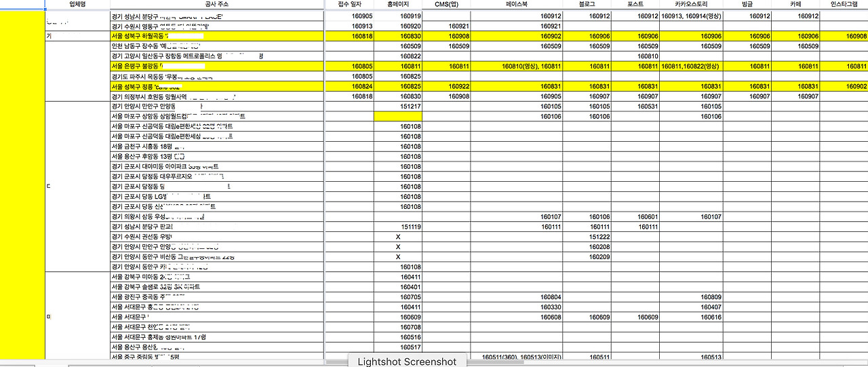This screenshot has width=868, height=367.
Task: Select the yellow address row 서울 성북구 하월곡동
Action: pos(217,37)
